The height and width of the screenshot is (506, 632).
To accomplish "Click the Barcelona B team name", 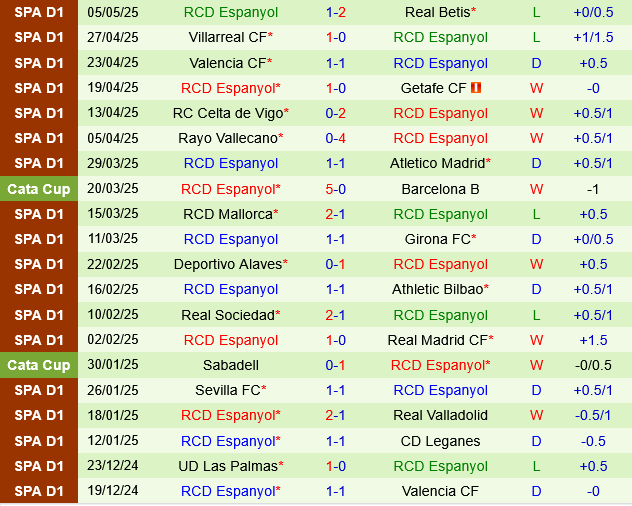I will pos(440,189).
